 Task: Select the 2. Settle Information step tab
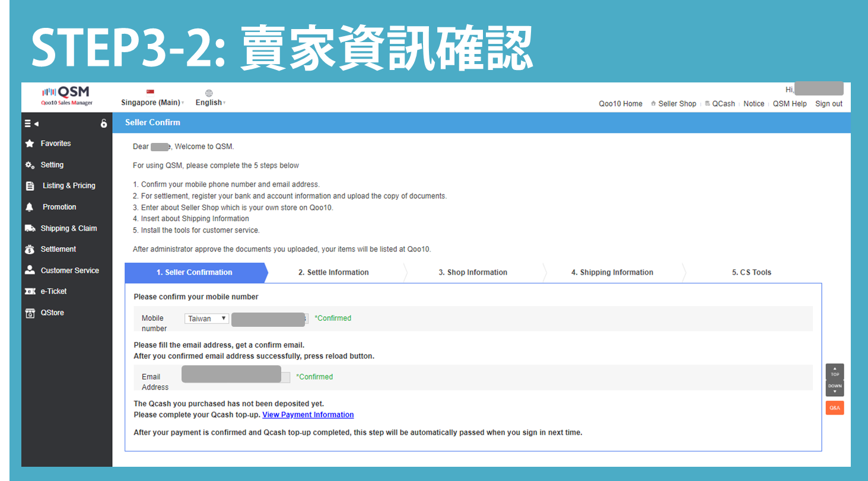point(333,272)
